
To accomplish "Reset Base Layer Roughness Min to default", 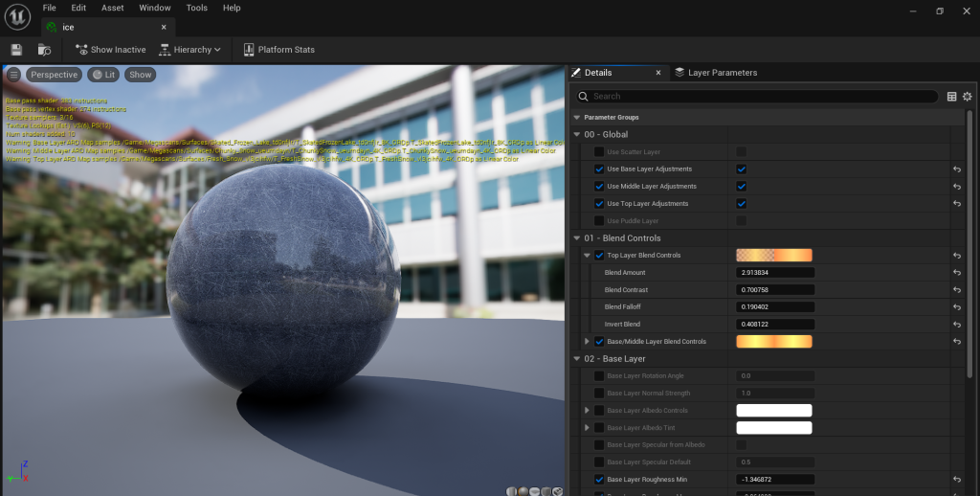I will coord(957,479).
